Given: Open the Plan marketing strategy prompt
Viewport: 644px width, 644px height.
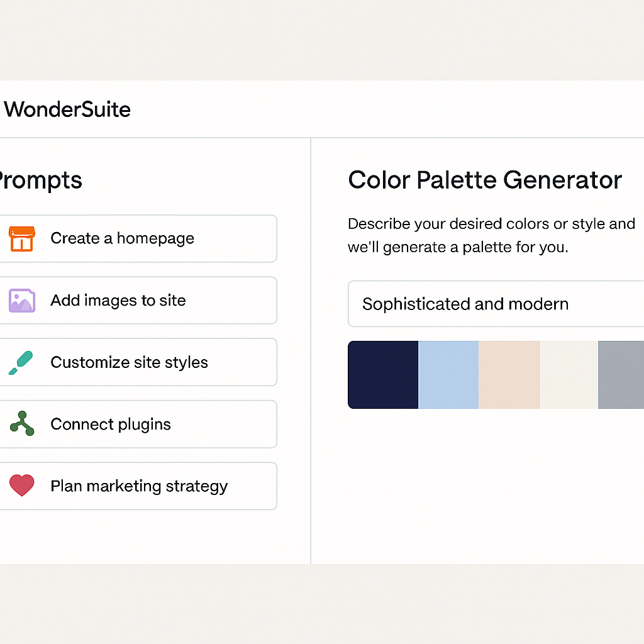Looking at the screenshot, I should point(138,486).
